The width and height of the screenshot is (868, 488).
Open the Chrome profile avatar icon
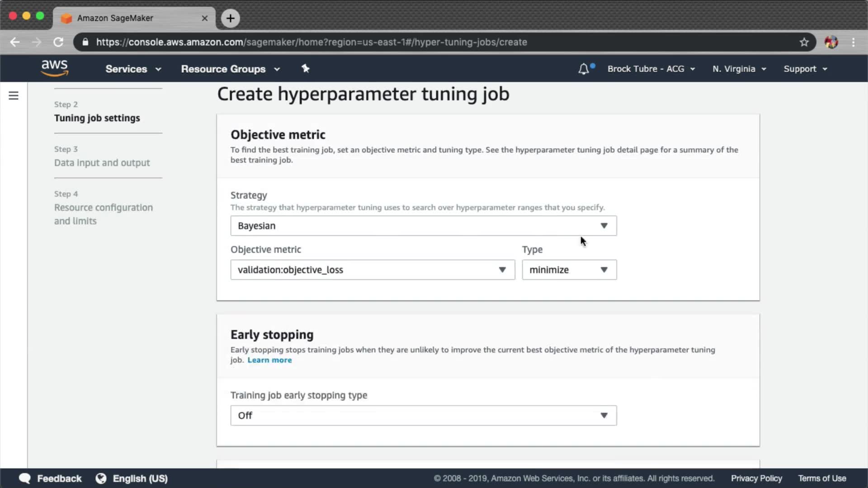pyautogui.click(x=831, y=42)
